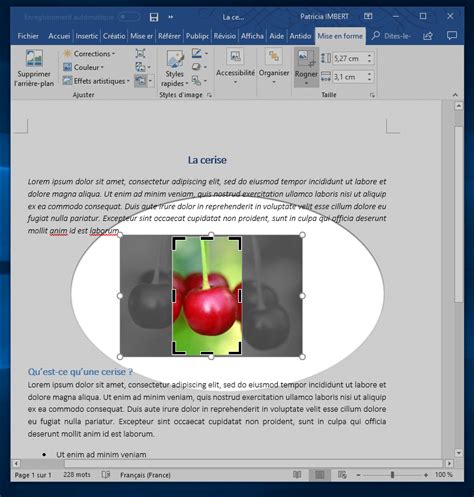Click the picture effects icon
This screenshot has width=474, height=497.
pos(196,67)
